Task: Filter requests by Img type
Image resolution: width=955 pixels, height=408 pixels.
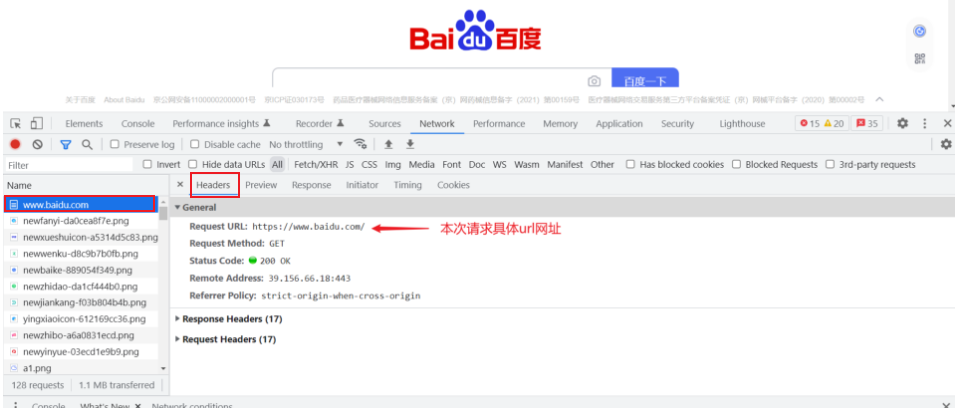Action: (x=393, y=164)
